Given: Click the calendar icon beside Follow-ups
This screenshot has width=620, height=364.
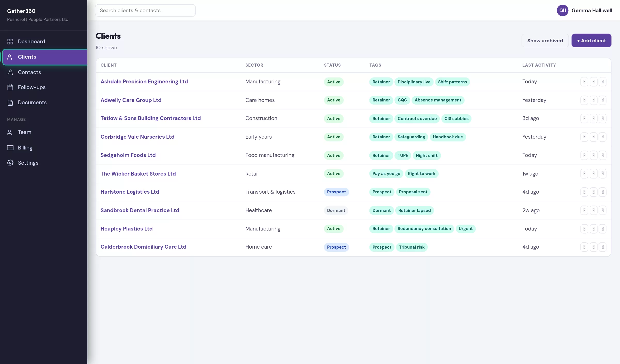Looking at the screenshot, I should [x=10, y=87].
